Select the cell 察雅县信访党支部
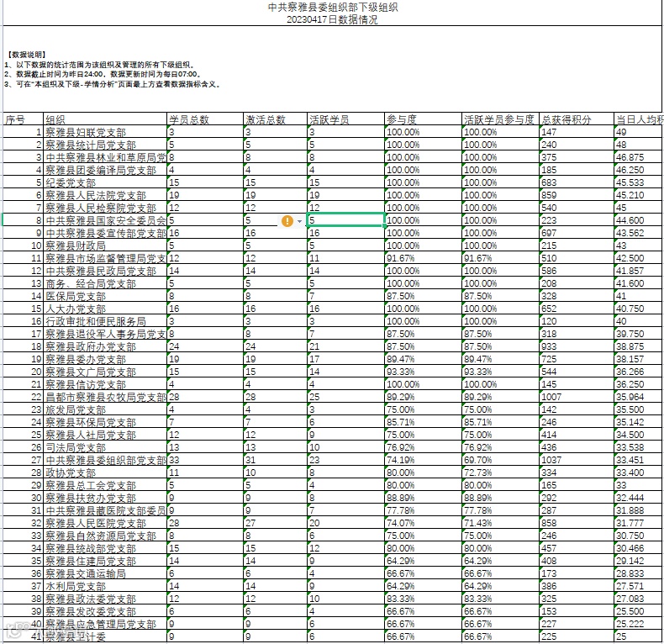 tap(105, 384)
